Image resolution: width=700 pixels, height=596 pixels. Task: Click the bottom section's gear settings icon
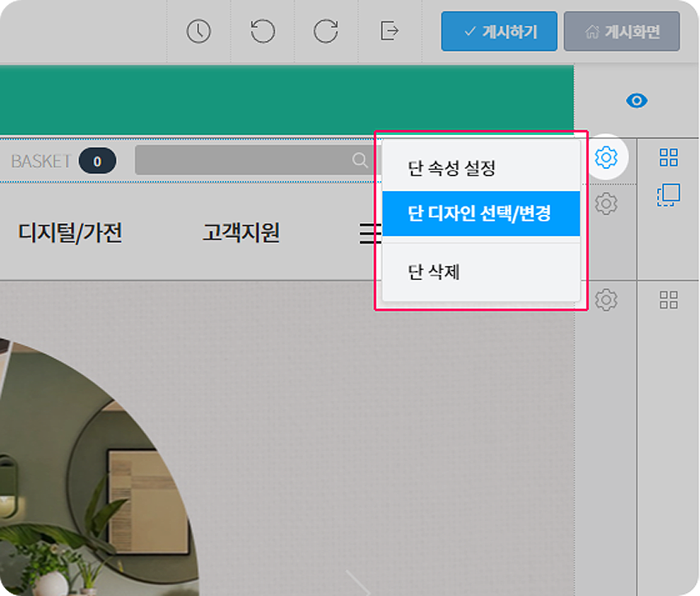(607, 299)
